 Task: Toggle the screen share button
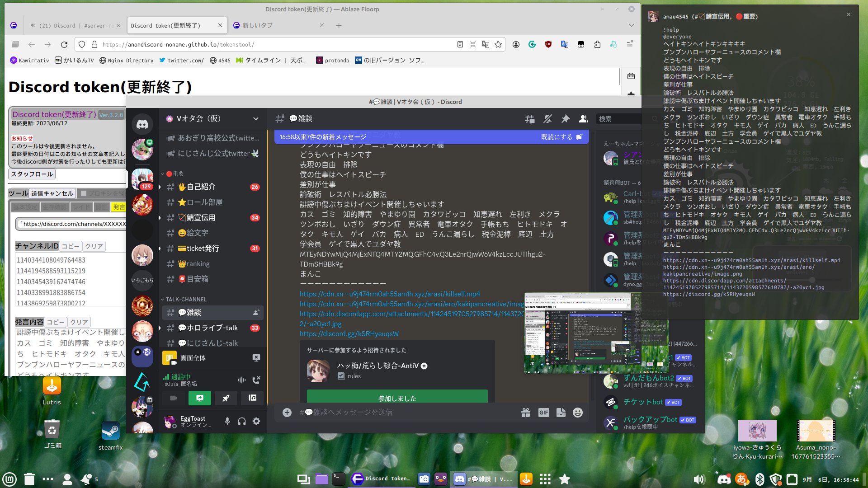(199, 398)
